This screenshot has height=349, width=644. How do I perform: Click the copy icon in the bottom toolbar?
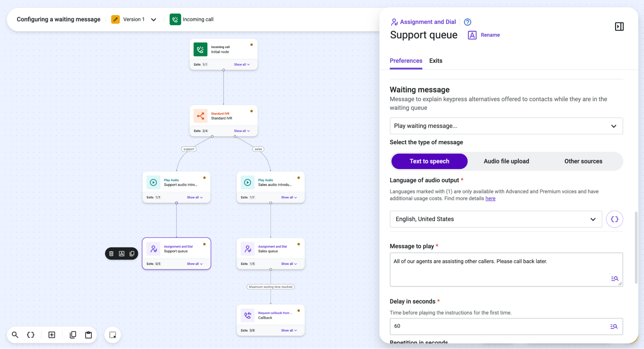pyautogui.click(x=73, y=335)
